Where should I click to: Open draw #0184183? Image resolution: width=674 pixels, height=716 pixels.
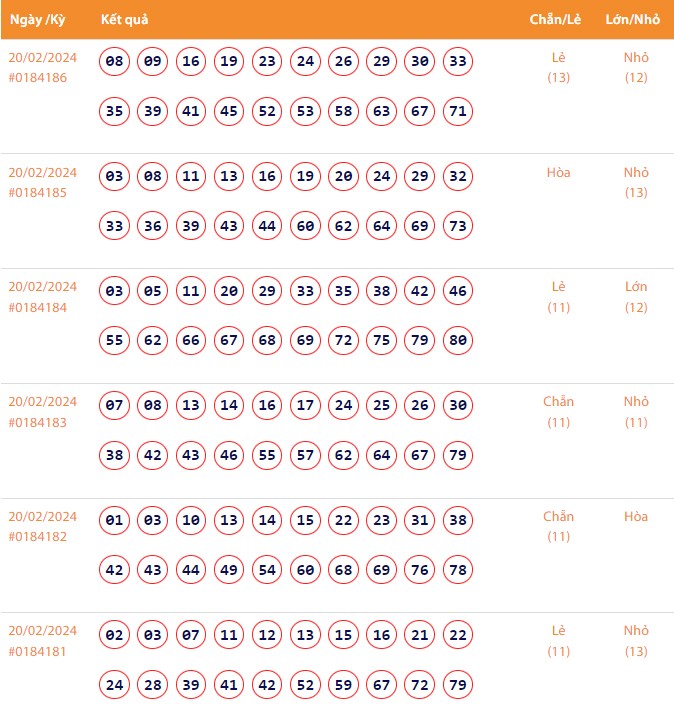click(38, 422)
